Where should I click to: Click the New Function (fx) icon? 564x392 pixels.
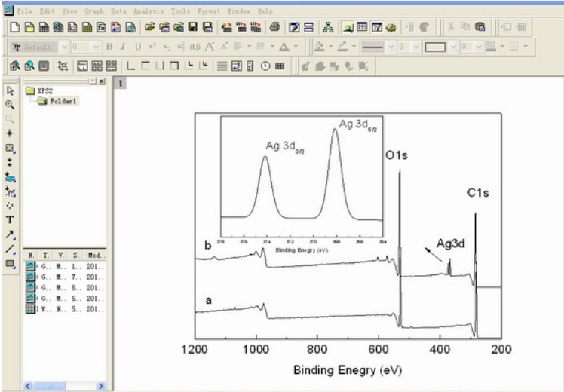[102, 27]
